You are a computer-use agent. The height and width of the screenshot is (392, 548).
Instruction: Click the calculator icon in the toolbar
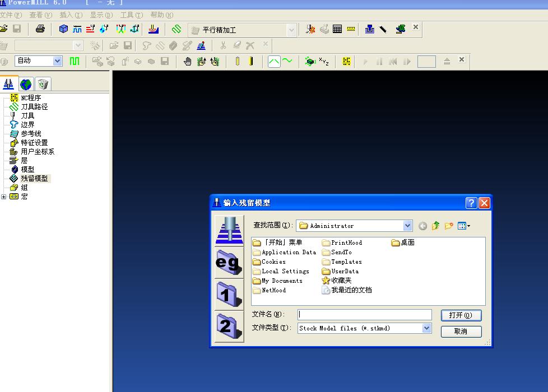(337, 29)
